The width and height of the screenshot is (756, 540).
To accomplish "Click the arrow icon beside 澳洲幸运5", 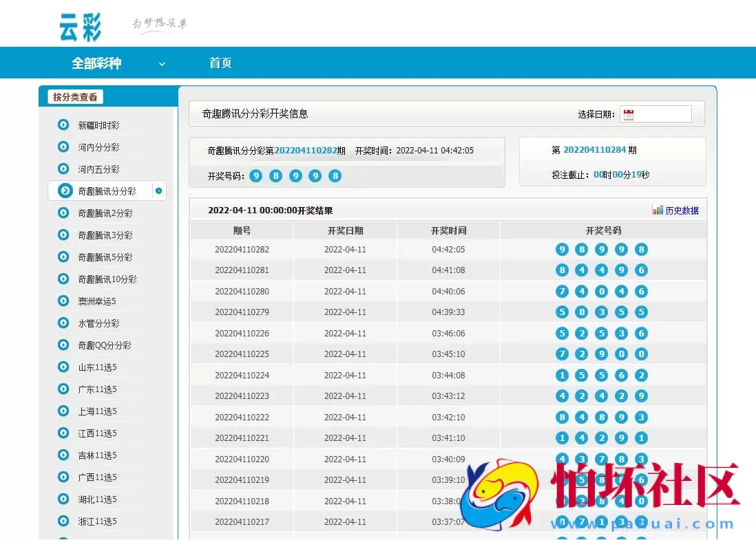I will (x=65, y=301).
